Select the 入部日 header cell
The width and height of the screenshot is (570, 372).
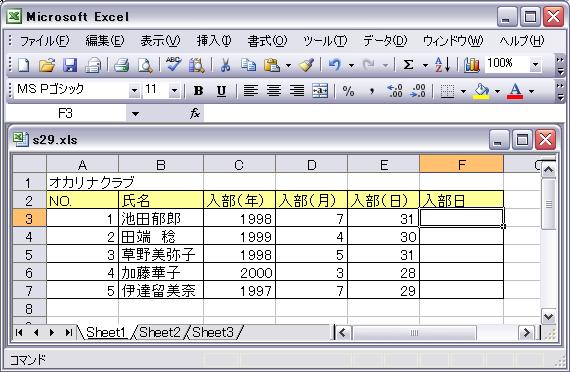click(461, 200)
